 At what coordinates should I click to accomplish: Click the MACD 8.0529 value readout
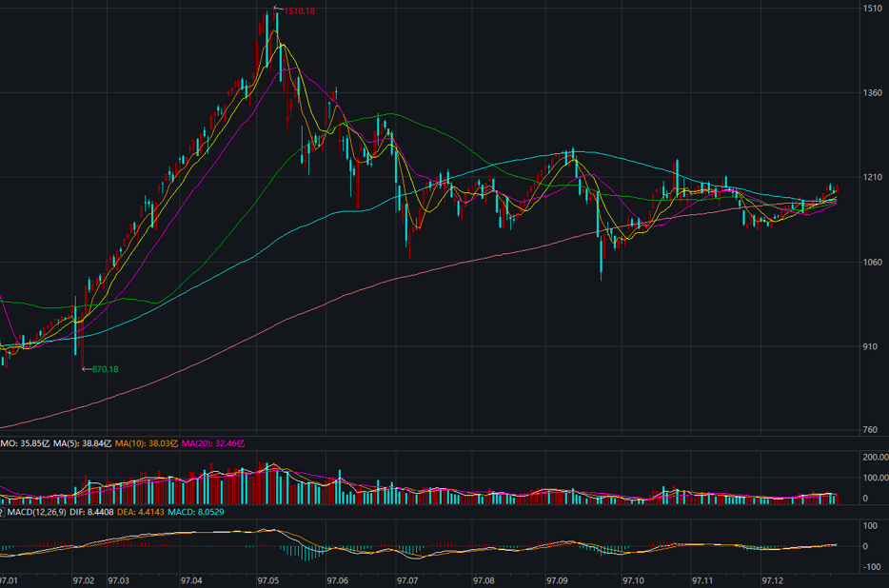click(x=205, y=513)
